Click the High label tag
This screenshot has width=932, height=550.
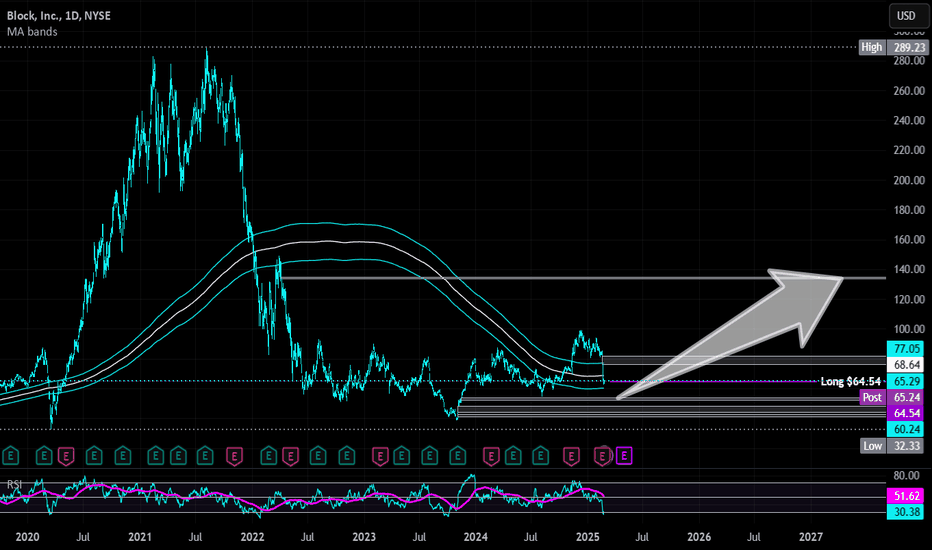[871, 47]
